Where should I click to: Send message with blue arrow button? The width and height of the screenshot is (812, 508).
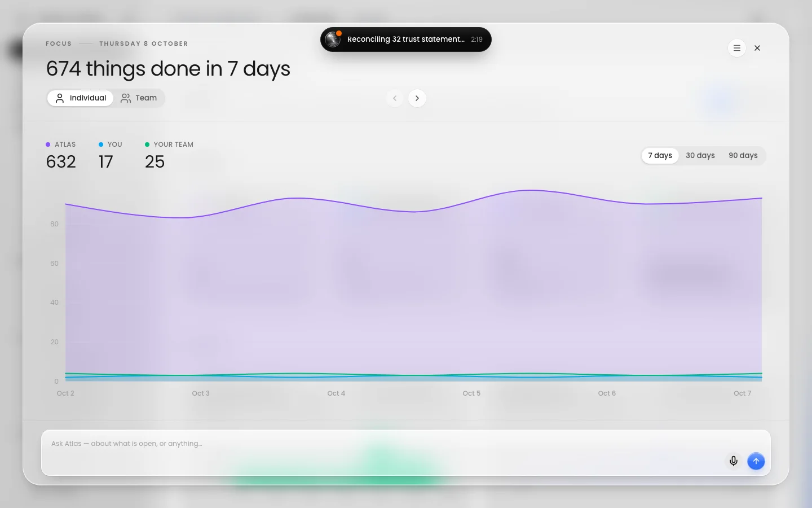(756, 461)
